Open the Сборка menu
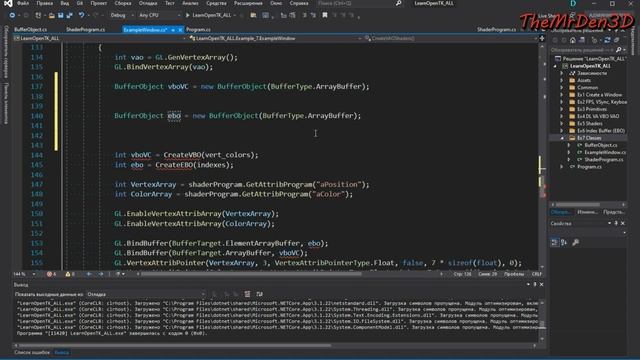640x360 pixels. tap(123, 3)
